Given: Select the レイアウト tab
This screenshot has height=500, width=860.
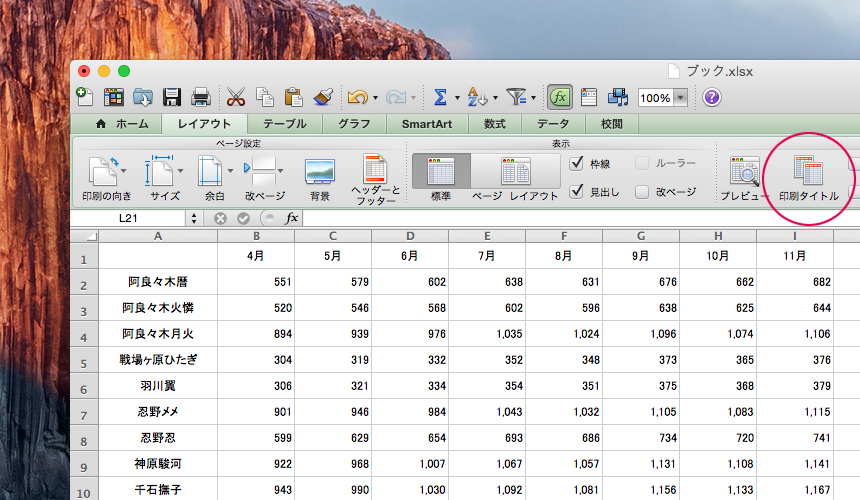Looking at the screenshot, I should [204, 124].
